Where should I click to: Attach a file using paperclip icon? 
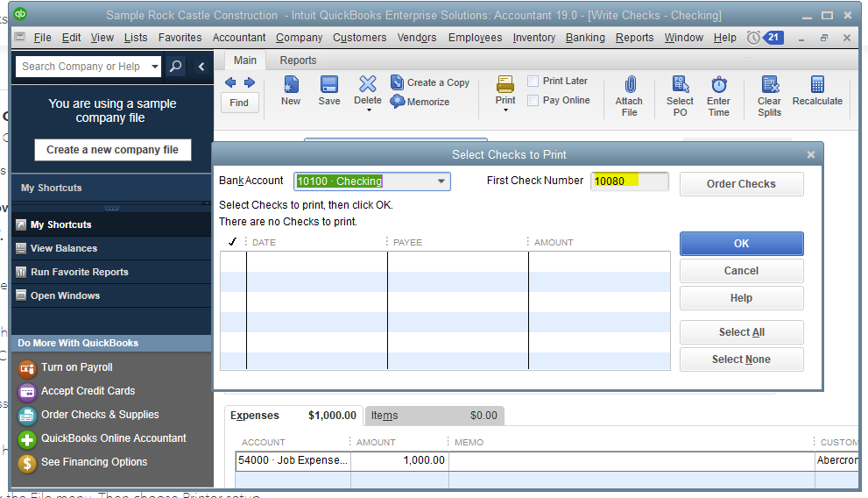(x=630, y=84)
